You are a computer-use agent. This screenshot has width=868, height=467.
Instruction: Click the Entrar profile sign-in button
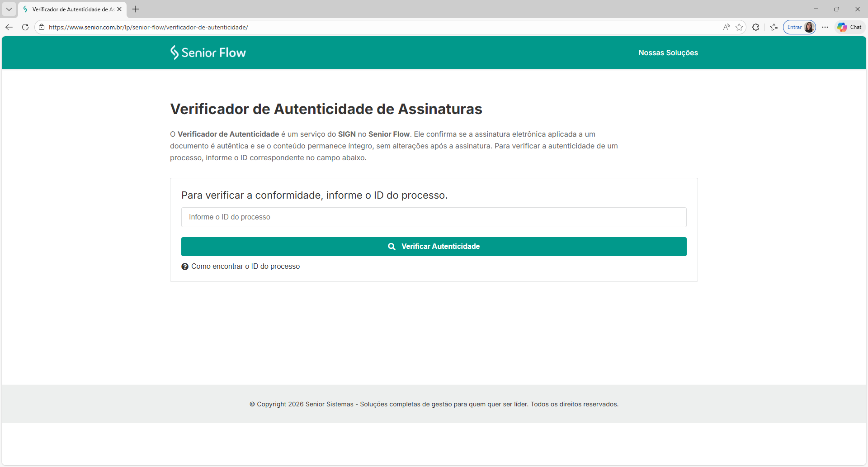point(800,27)
